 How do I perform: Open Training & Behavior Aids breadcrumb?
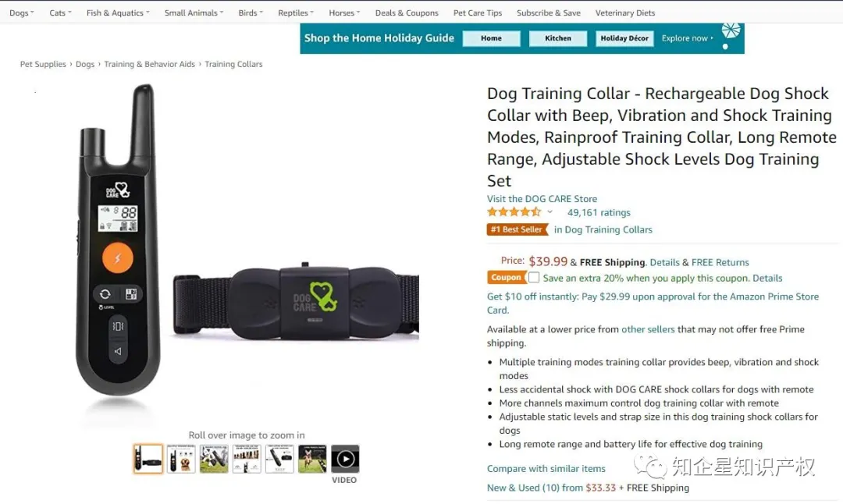149,64
